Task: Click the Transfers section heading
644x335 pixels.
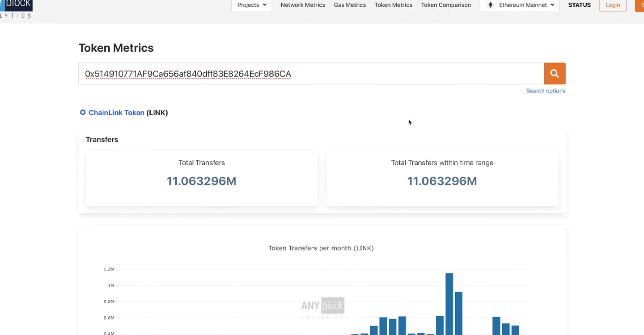Action: [102, 139]
